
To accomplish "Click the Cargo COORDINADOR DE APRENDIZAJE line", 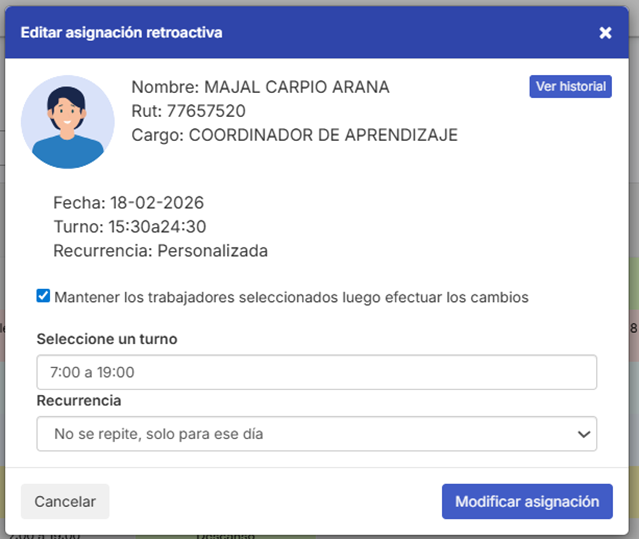I will (294, 135).
